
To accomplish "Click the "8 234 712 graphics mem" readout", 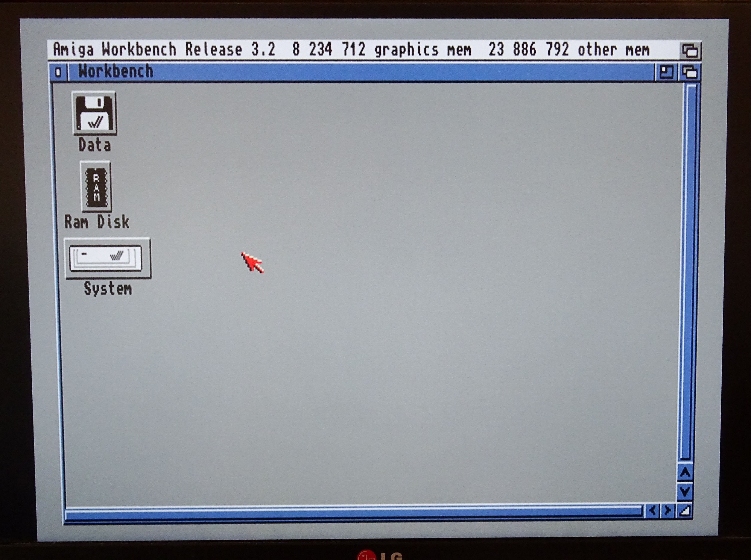I will pyautogui.click(x=382, y=50).
